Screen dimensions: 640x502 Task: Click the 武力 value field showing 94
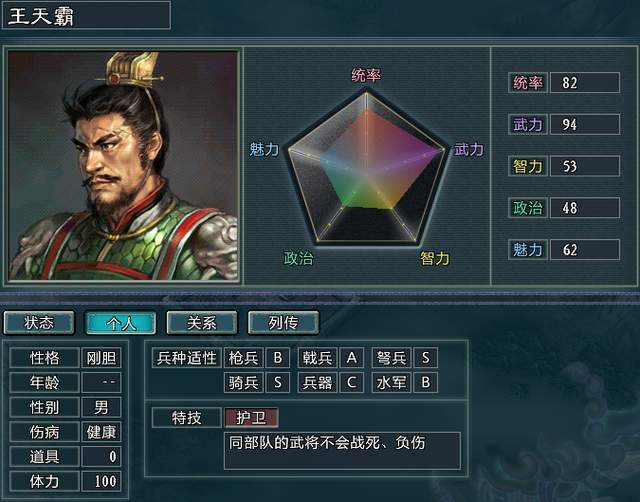click(585, 124)
